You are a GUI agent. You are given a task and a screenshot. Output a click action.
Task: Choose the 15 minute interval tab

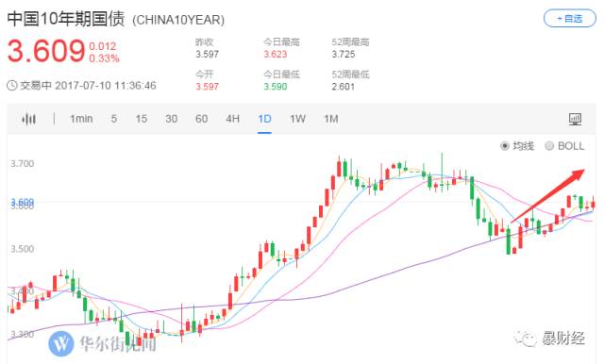pos(141,119)
